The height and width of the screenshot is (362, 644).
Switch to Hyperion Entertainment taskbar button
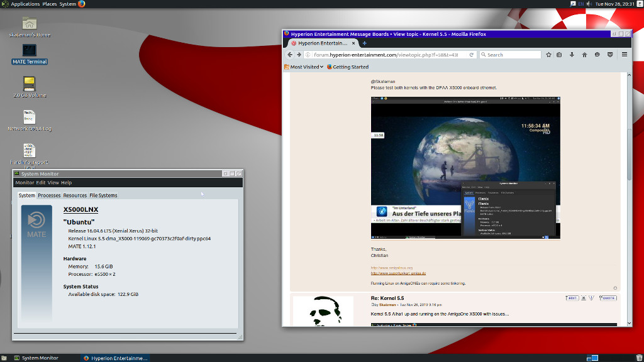[x=116, y=358]
